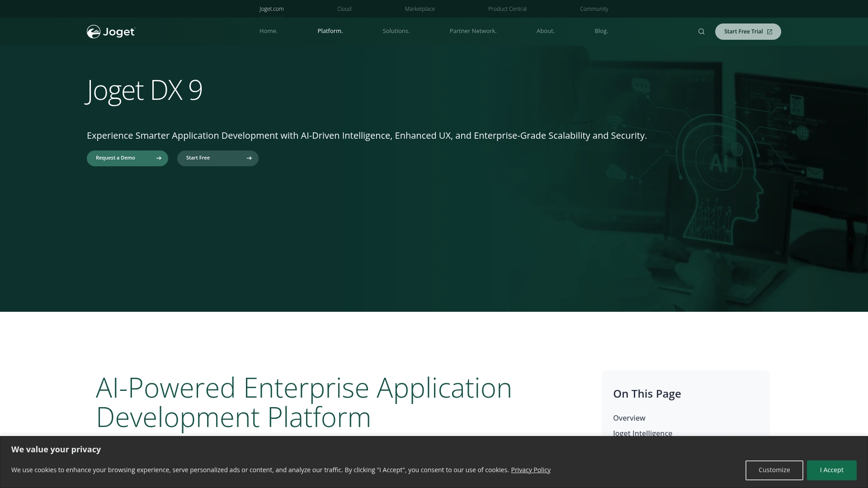Jump to Joget Intelligence section link

click(x=642, y=433)
